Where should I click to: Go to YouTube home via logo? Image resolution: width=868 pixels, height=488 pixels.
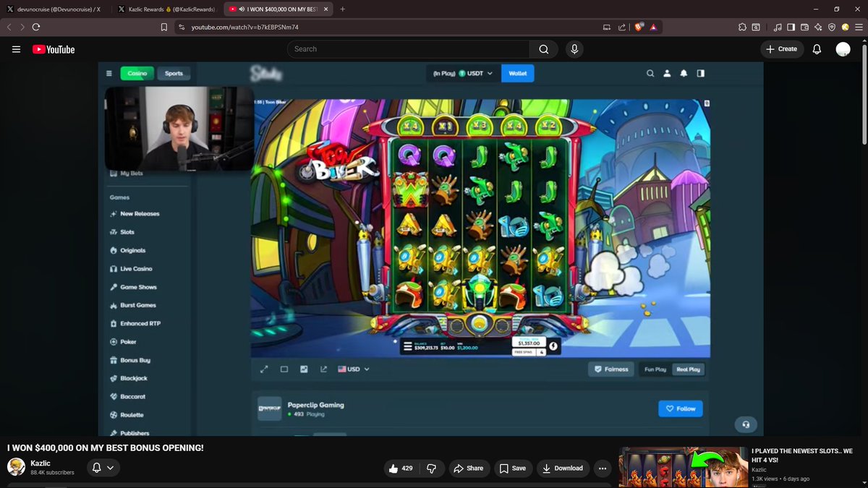pyautogui.click(x=54, y=49)
